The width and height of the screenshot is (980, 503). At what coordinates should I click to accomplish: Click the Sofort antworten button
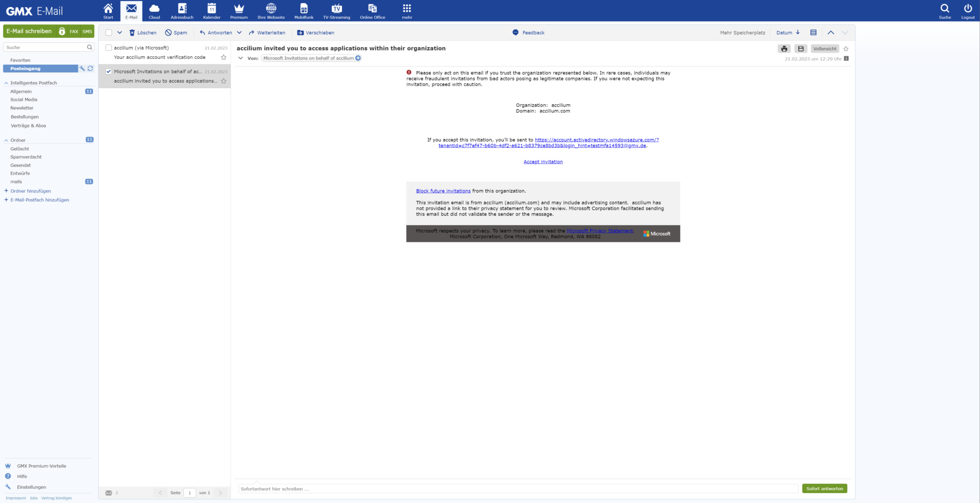[x=825, y=489]
